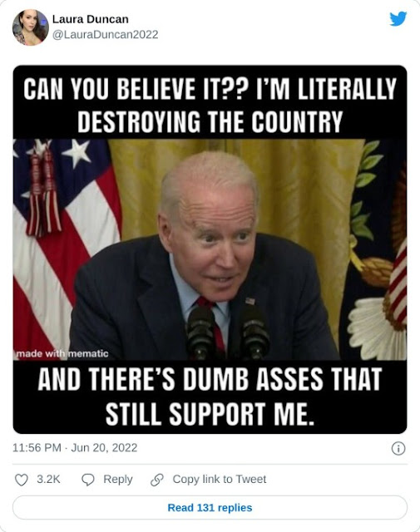Click the Laura Duncan display name
This screenshot has width=420, height=532.
coord(91,19)
